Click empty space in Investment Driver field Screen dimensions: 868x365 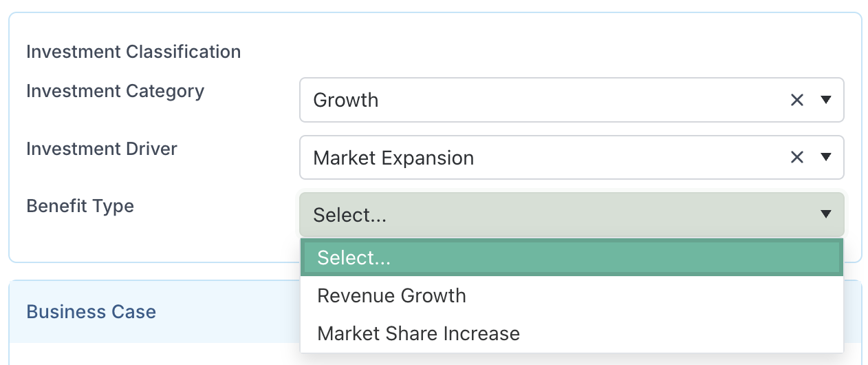pyautogui.click(x=619, y=158)
